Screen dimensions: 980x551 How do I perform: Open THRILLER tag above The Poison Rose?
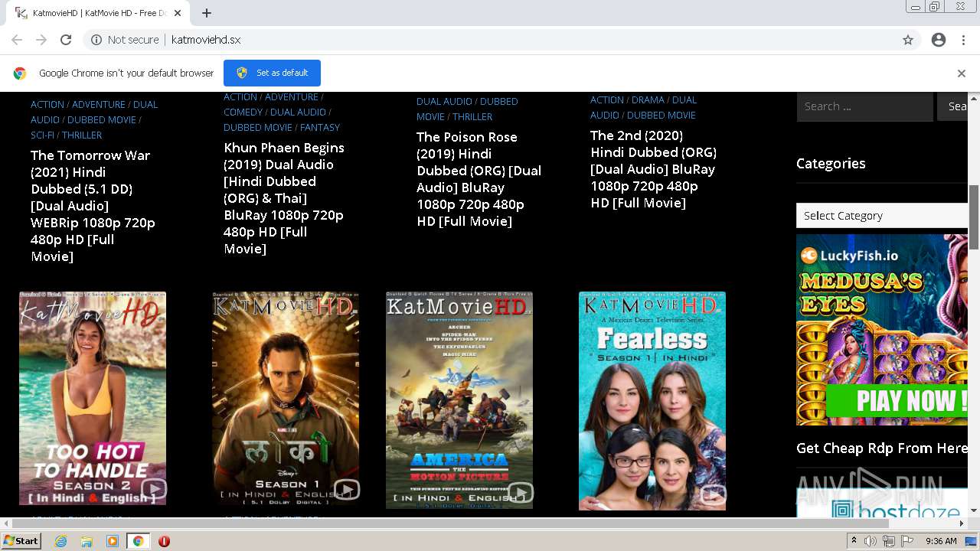click(472, 117)
